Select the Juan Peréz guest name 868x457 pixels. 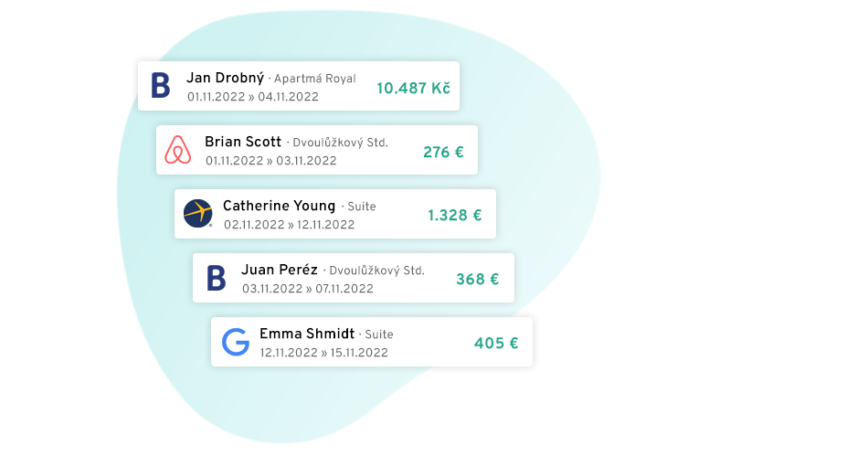point(280,270)
